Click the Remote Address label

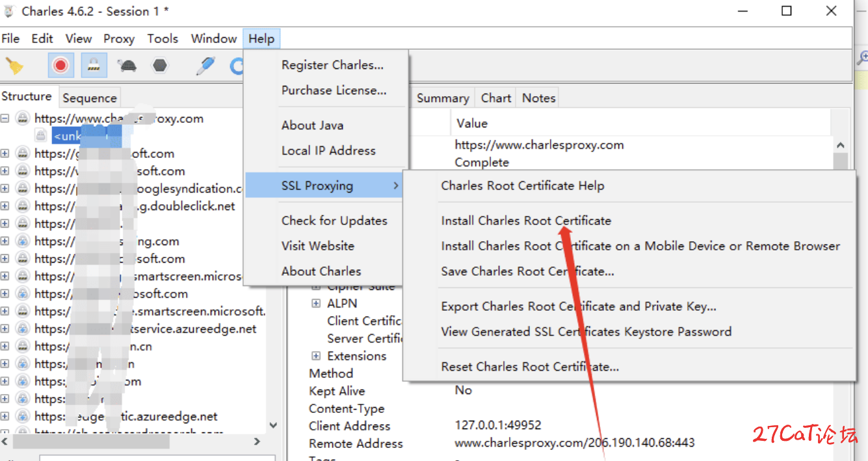pos(356,444)
